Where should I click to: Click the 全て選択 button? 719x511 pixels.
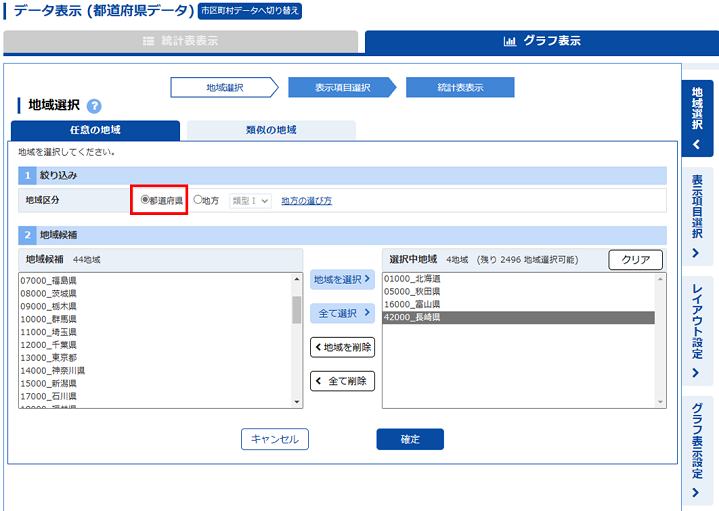point(342,313)
